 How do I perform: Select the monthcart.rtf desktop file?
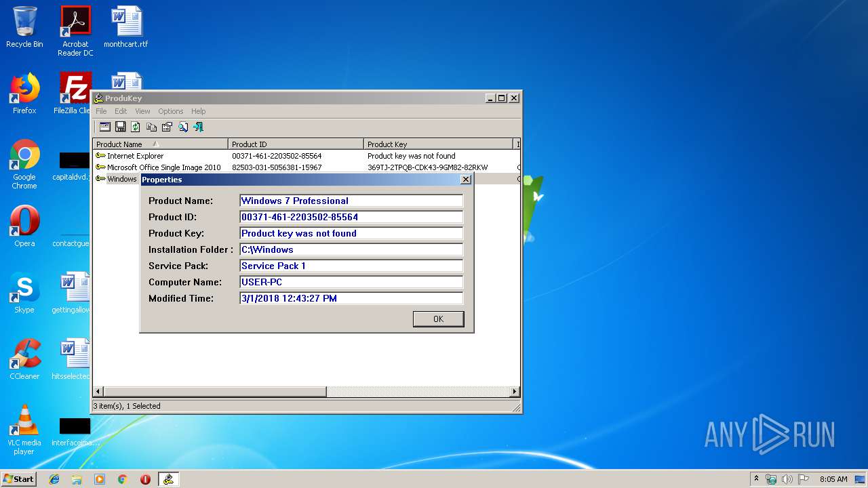coord(126,27)
